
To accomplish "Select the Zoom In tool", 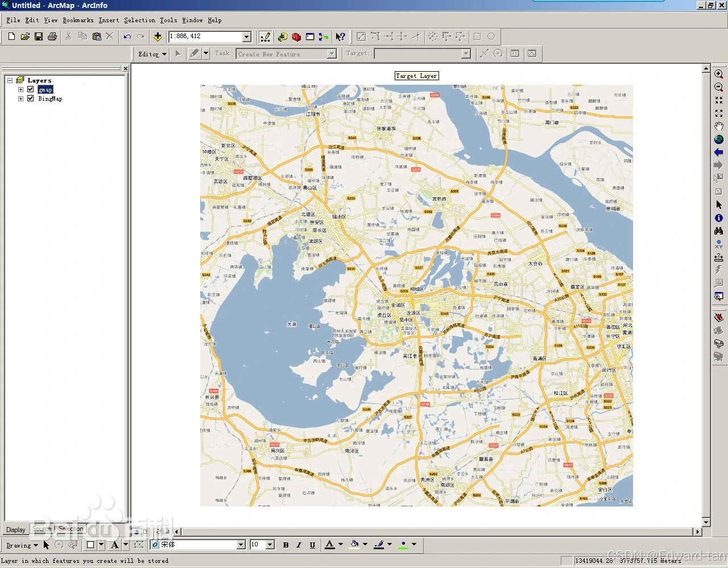I will [x=719, y=74].
